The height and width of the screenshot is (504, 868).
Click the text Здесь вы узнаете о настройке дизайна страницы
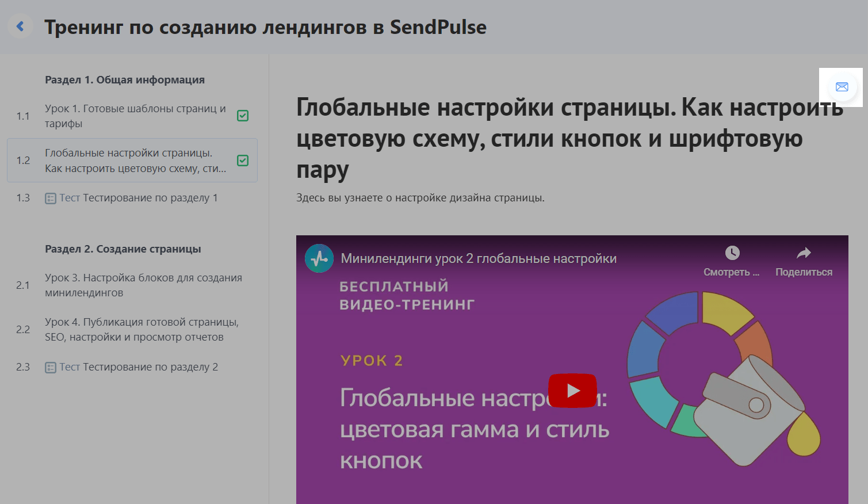420,198
